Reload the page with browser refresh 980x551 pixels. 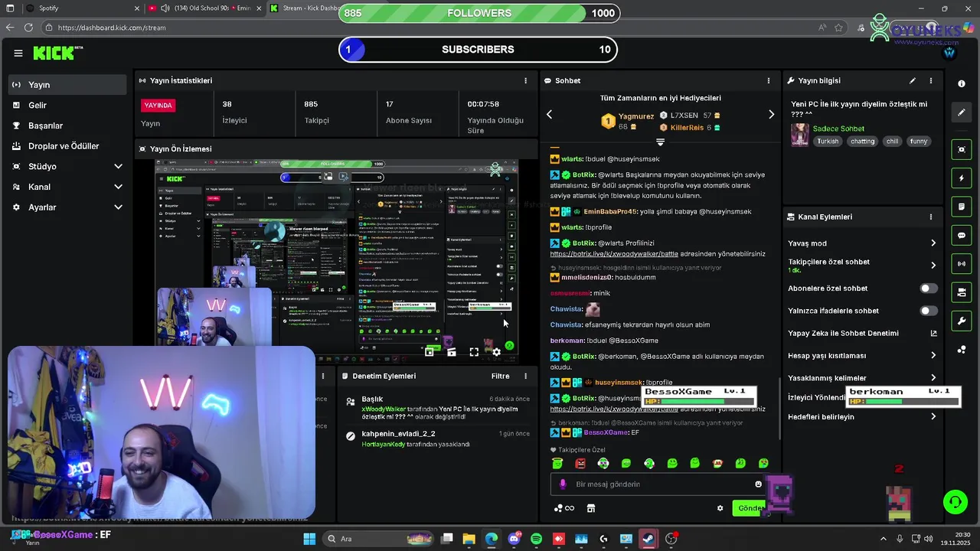click(28, 28)
